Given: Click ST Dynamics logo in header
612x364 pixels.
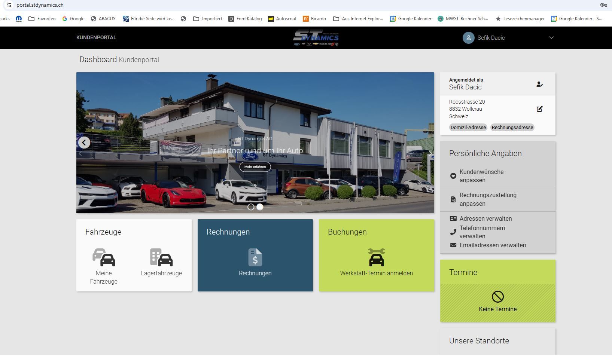Looking at the screenshot, I should 316,38.
